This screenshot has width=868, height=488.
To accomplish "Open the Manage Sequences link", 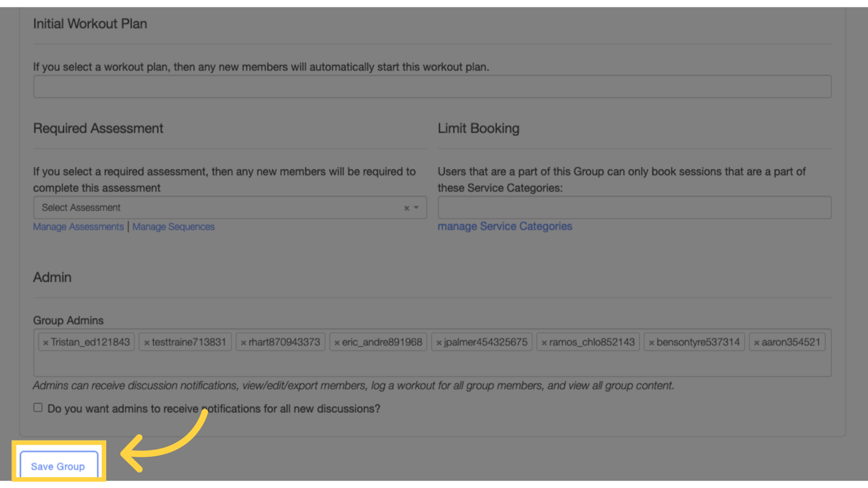I will pos(173,226).
